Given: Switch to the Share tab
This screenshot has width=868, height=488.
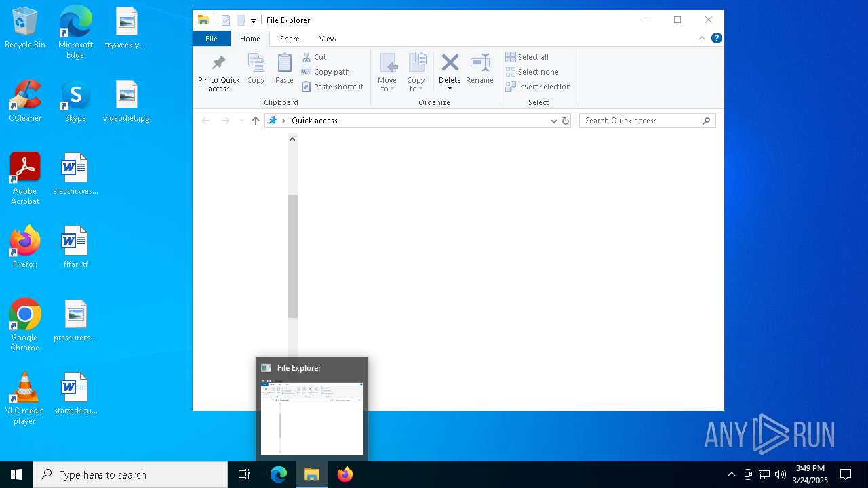Looking at the screenshot, I should [290, 39].
